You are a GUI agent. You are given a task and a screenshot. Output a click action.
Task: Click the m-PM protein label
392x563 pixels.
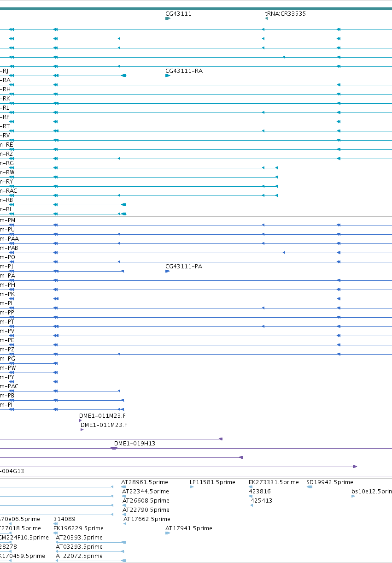coord(7,220)
